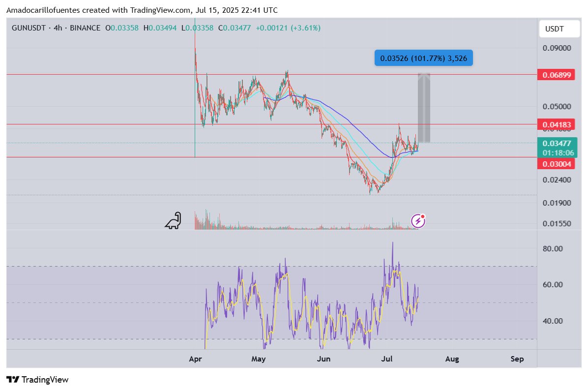Viewport: 588px width, 391px height.
Task: Click the 4h timeframe label
Action: click(x=58, y=28)
